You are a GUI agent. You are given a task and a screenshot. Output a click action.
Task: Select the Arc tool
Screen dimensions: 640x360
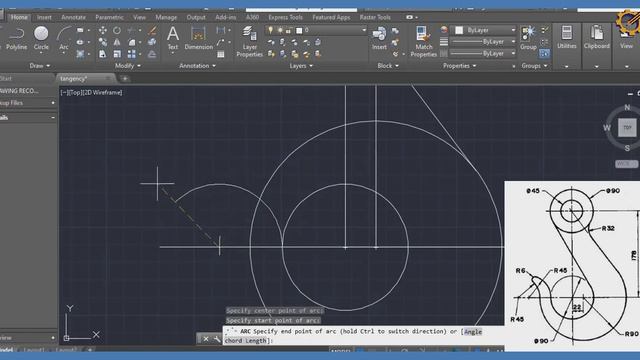[64, 38]
